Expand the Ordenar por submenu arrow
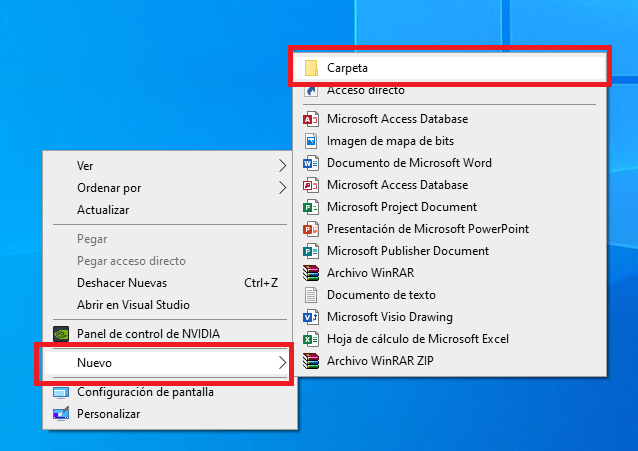This screenshot has width=638, height=451. click(x=282, y=188)
